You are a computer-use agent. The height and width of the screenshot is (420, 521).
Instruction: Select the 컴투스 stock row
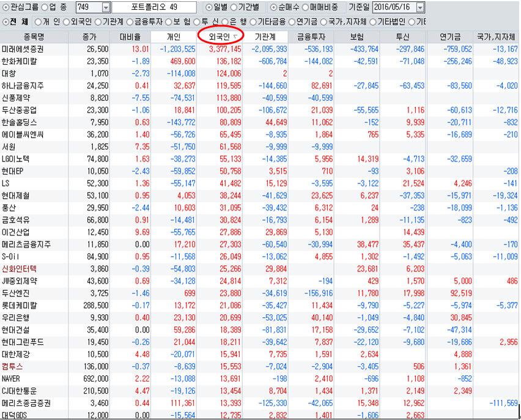[13, 366]
